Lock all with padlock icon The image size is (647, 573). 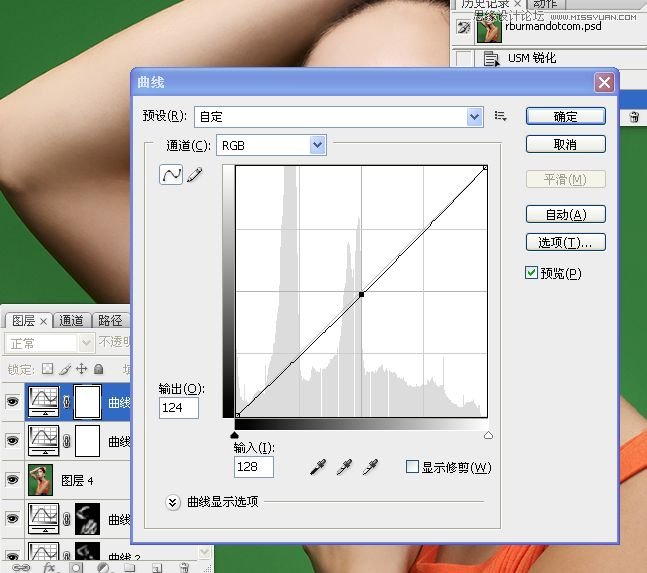(99, 368)
